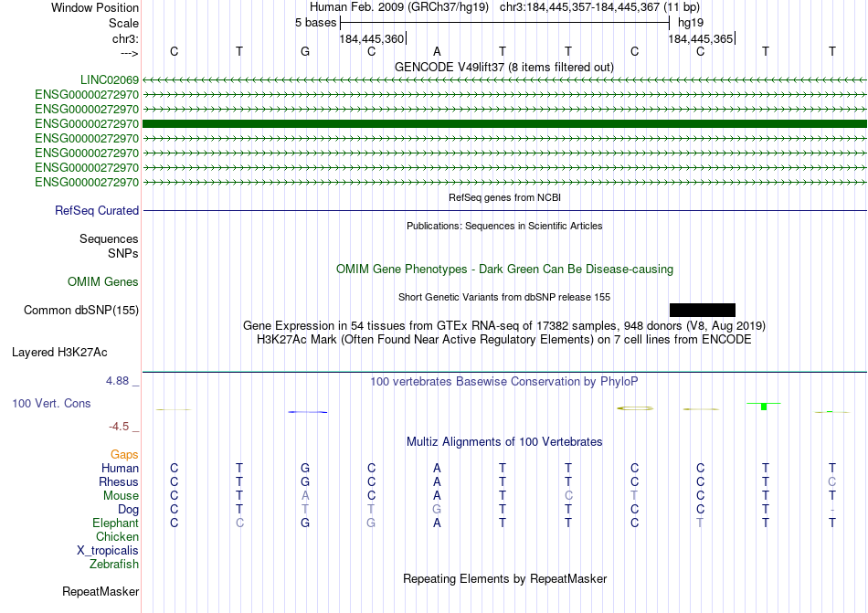Open the 100 Vert. Cons track label

(x=51, y=403)
